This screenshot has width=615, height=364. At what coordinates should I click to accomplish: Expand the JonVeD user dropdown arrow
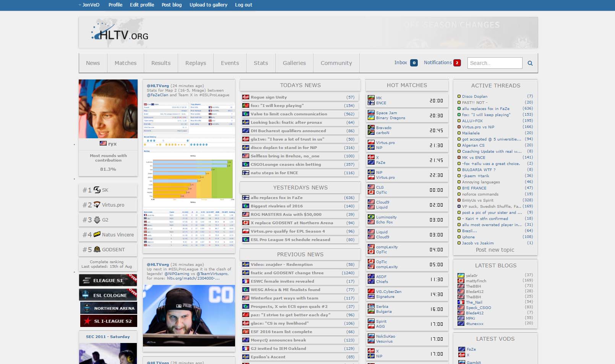pyautogui.click(x=80, y=5)
